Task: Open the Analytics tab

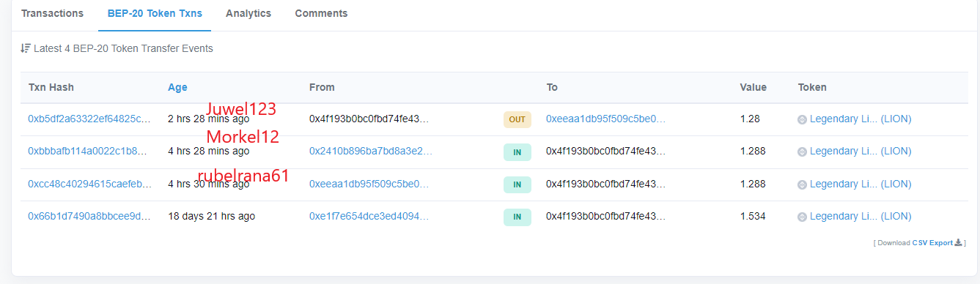Action: 248,13
